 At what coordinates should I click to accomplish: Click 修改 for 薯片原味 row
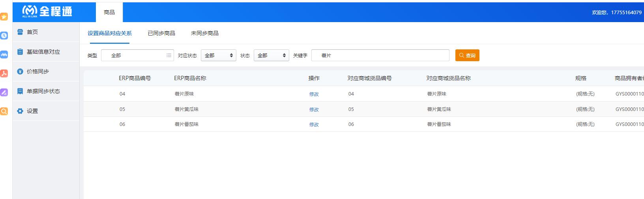[314, 94]
